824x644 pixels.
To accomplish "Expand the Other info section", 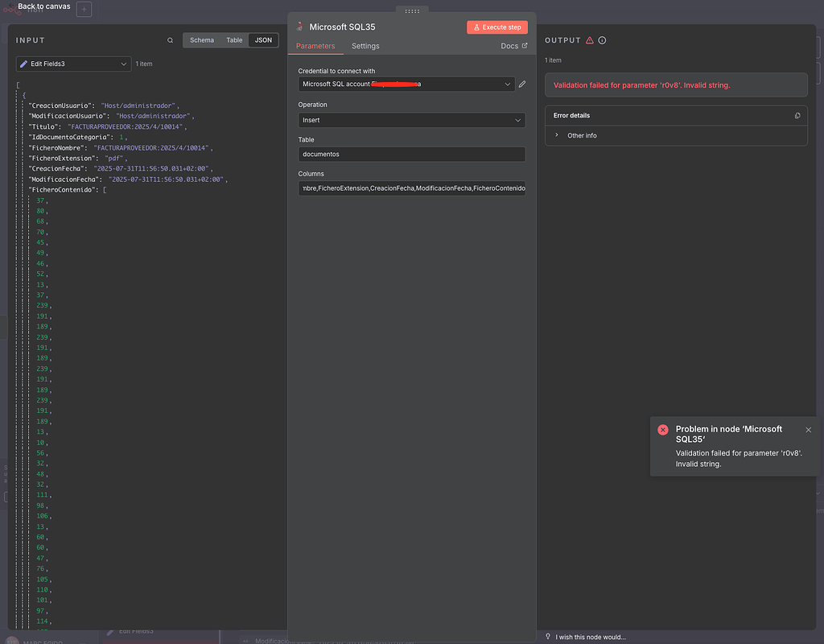I will coord(557,135).
